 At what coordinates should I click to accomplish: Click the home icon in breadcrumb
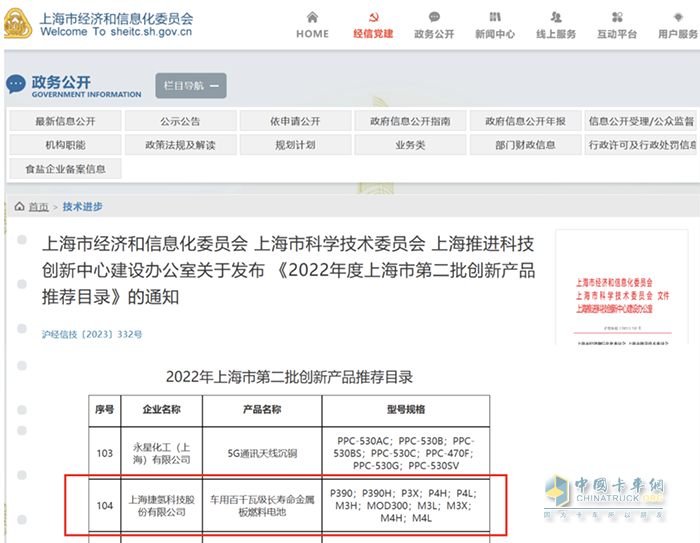coord(19,206)
